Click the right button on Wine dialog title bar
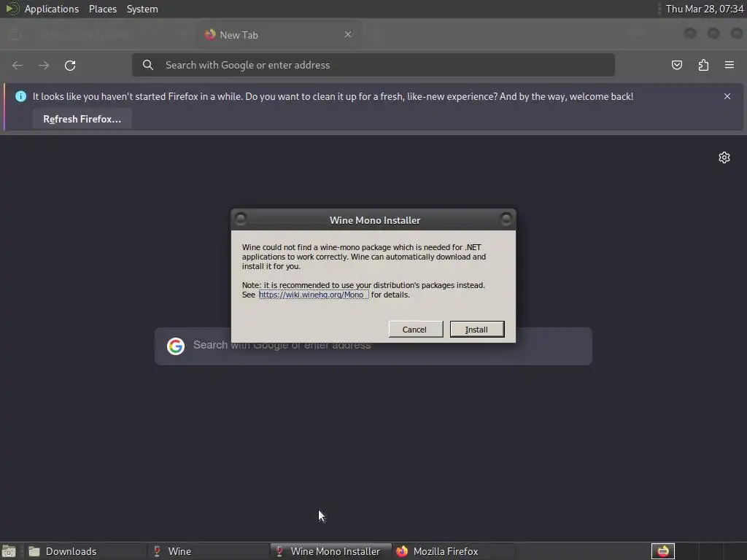This screenshot has height=560, width=747. (x=506, y=219)
